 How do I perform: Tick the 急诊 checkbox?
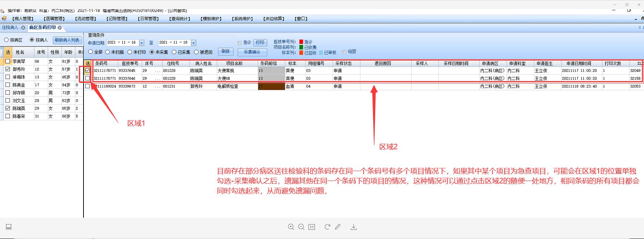(240, 42)
